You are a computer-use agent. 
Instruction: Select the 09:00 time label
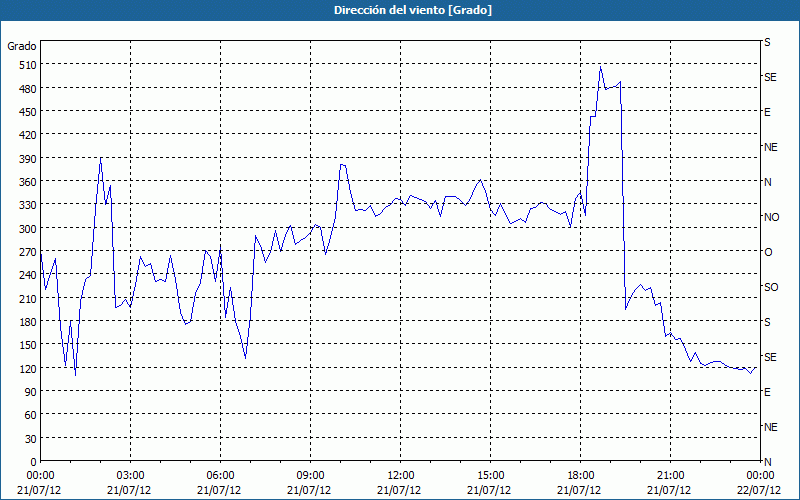[x=310, y=476]
